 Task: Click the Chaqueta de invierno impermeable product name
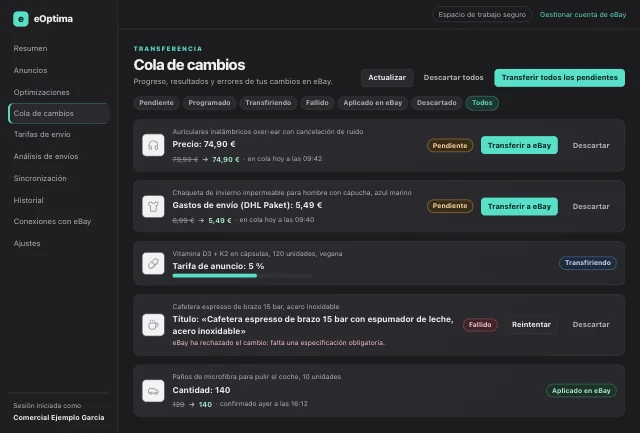click(x=292, y=193)
